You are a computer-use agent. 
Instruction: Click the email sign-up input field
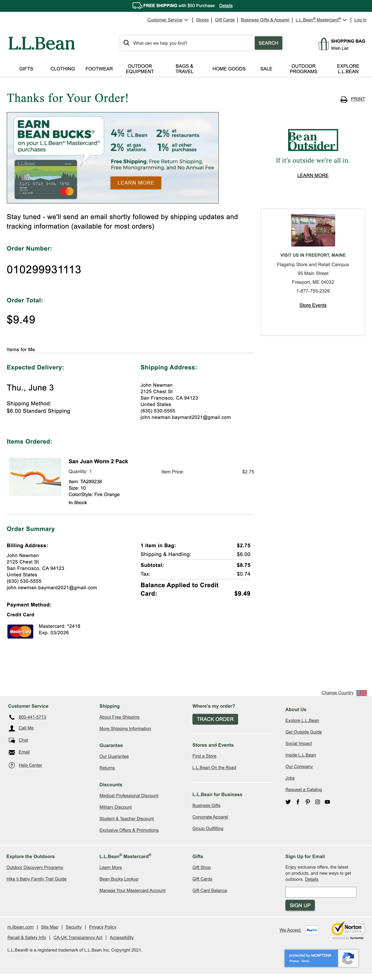pos(321,892)
